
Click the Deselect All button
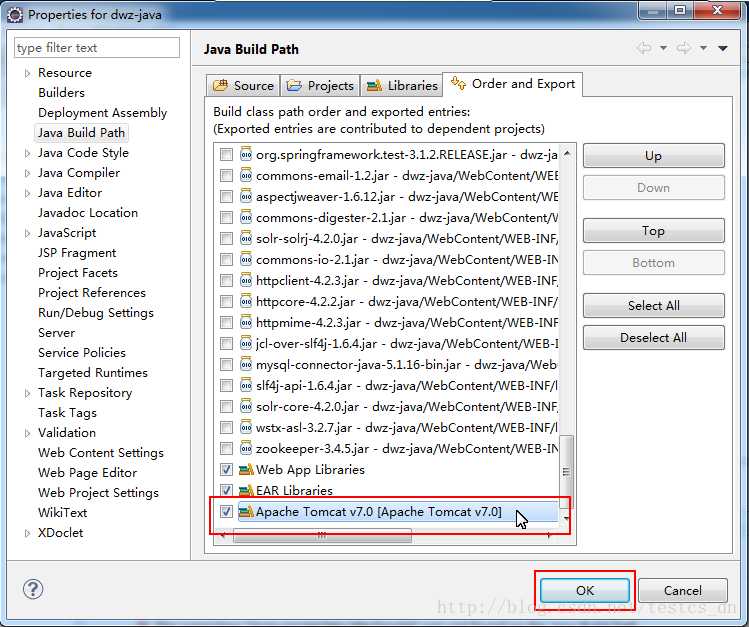pos(653,338)
